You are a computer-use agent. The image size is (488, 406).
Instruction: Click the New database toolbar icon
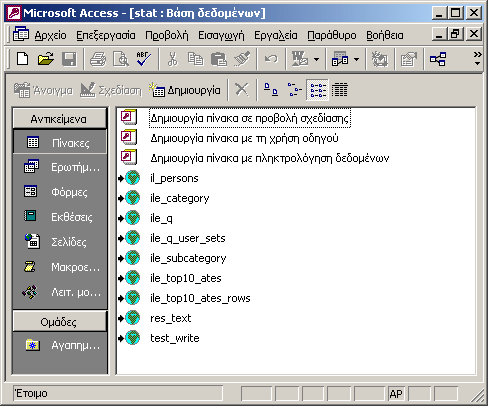point(22,59)
